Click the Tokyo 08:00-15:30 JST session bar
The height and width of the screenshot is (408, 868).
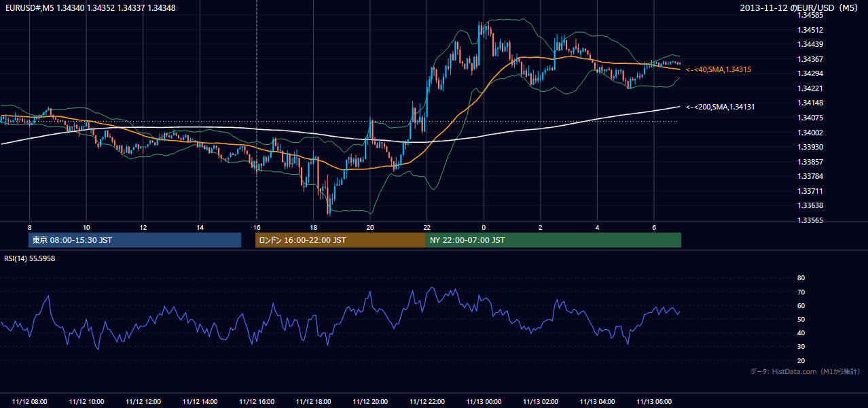pyautogui.click(x=134, y=240)
